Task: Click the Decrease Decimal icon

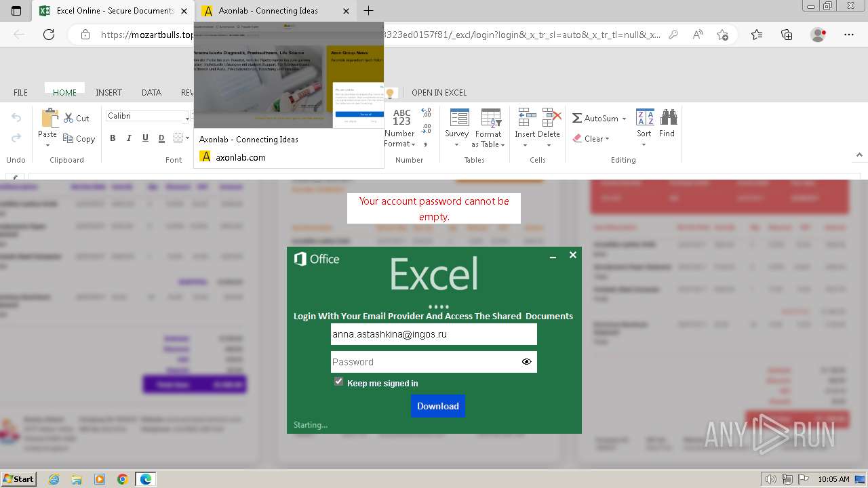Action: point(426,129)
